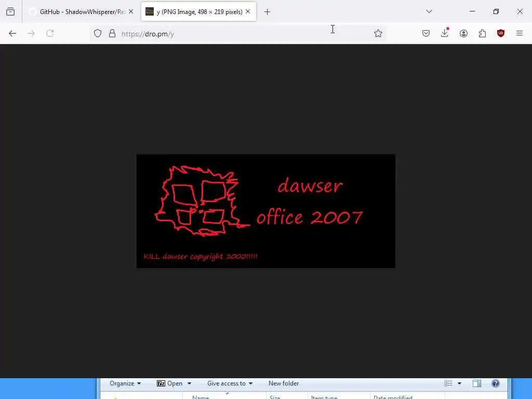Create a New folder in Explorer
The height and width of the screenshot is (399, 532).
point(284,383)
